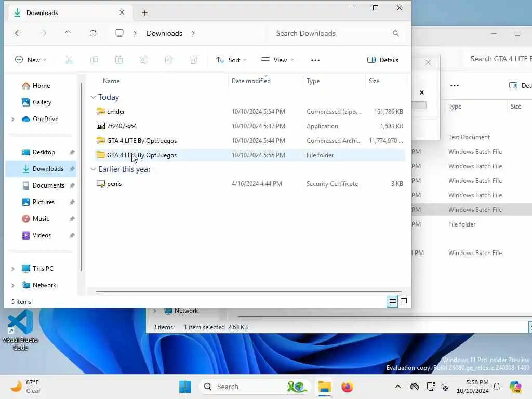Click the navigation pane vertical scrollbar
This screenshot has height=399, width=532.
81,177
